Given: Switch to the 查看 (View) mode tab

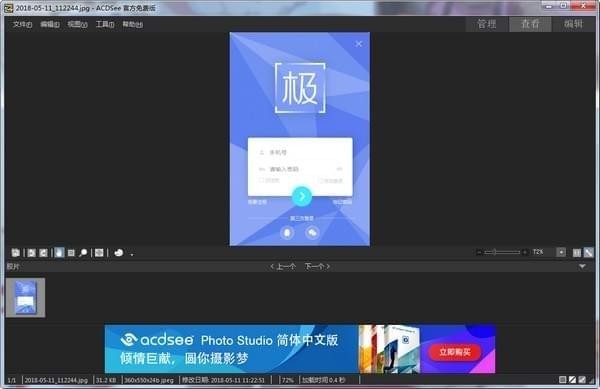Looking at the screenshot, I should click(x=530, y=24).
